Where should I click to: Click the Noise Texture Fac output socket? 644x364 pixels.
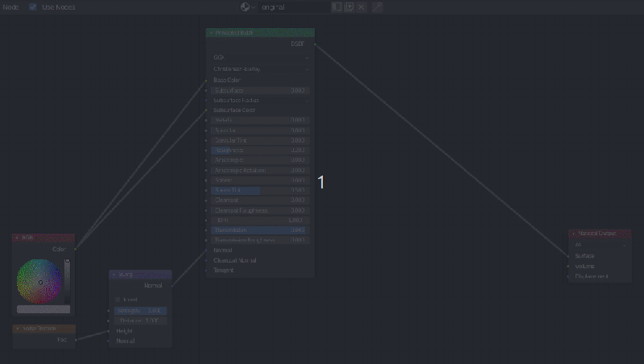[76, 340]
